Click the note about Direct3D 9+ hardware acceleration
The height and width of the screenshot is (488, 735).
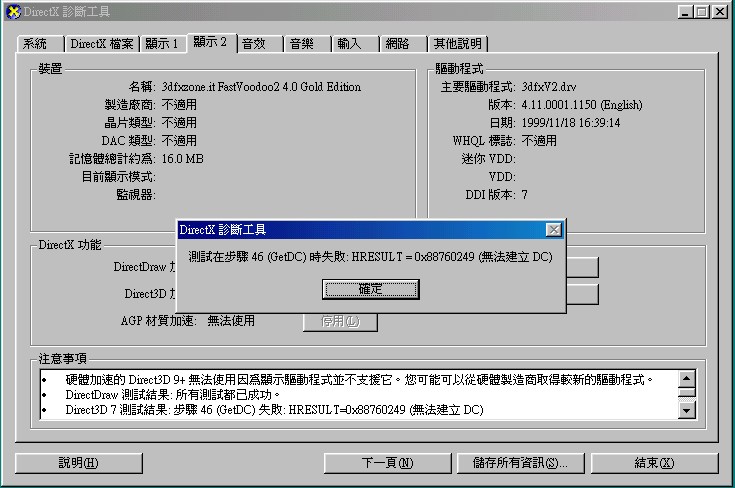(359, 379)
